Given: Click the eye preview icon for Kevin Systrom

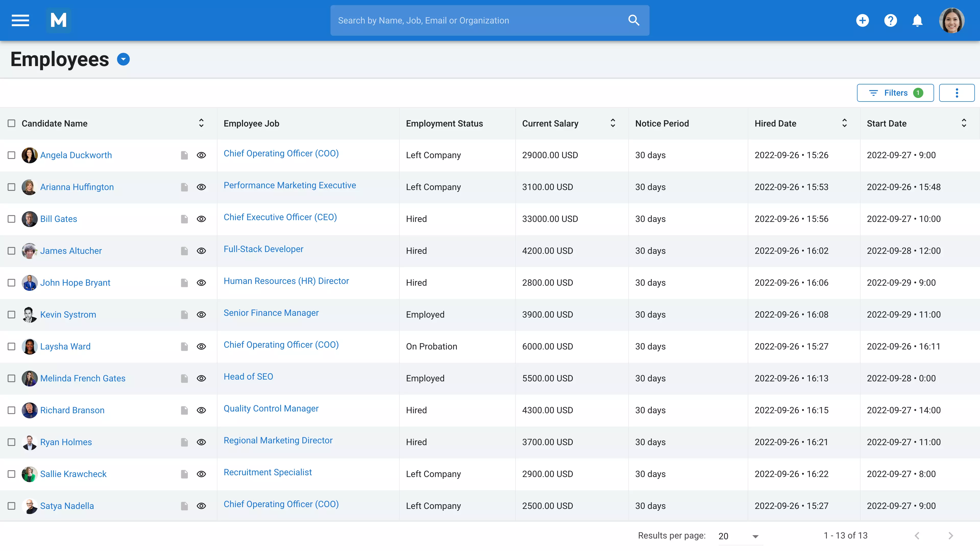Looking at the screenshot, I should 201,315.
